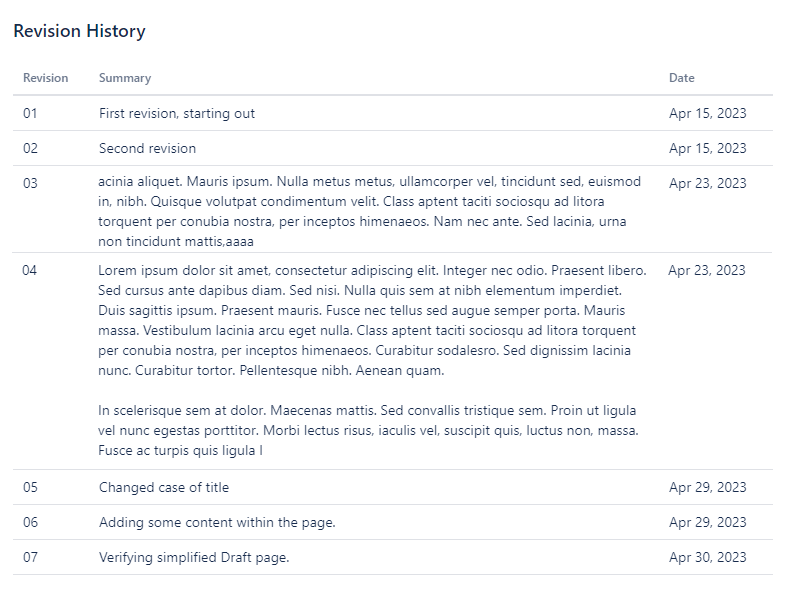Select revision number 02

[x=30, y=148]
